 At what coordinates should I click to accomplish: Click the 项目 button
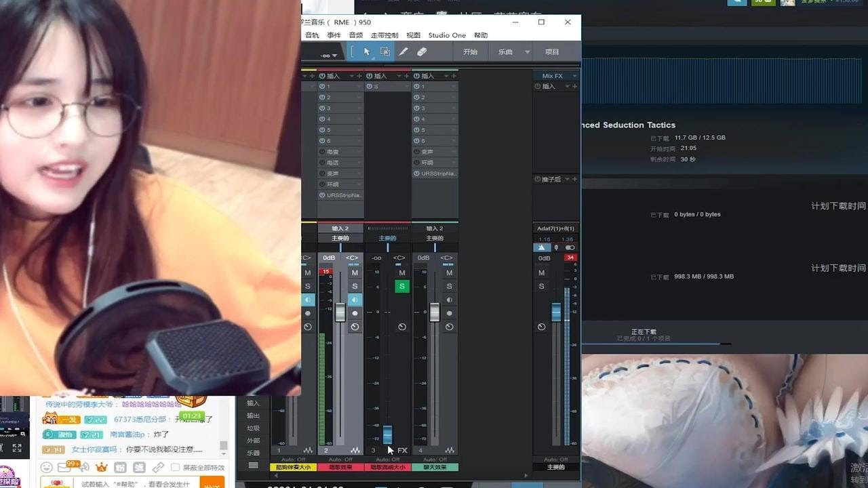tap(552, 52)
